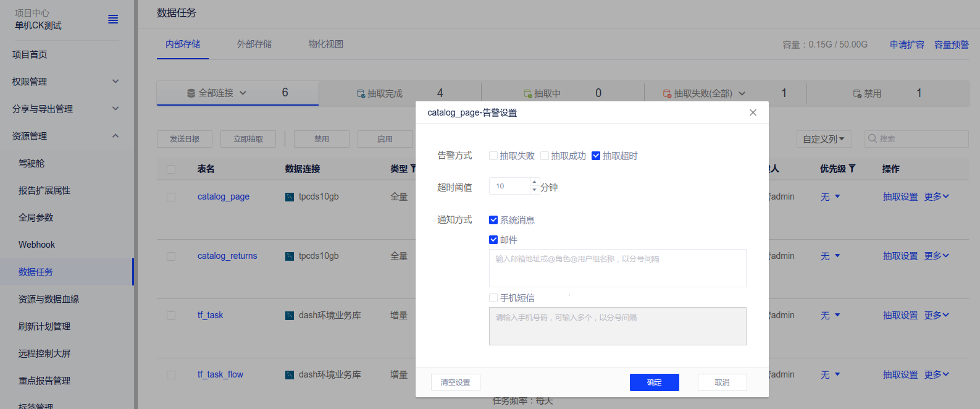Open 资源与数据血缘 in the sidebar

point(49,299)
